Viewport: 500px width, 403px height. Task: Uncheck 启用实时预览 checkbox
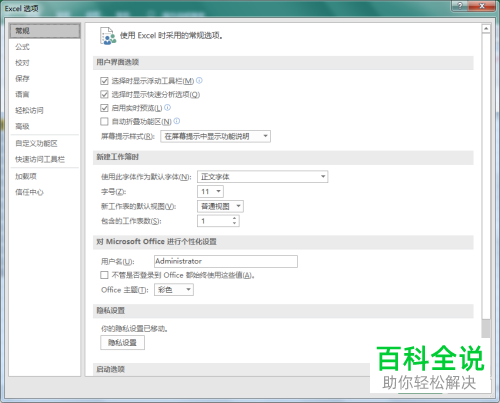click(104, 108)
